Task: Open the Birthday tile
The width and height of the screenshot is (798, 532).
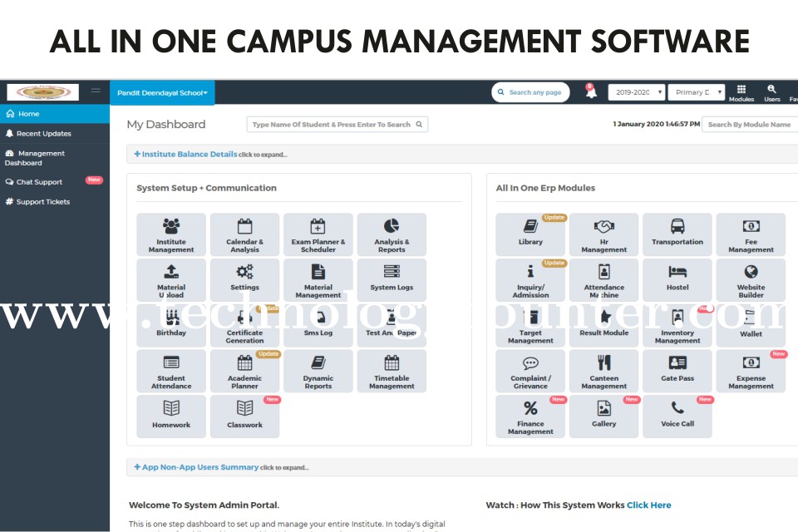Action: coord(171,325)
